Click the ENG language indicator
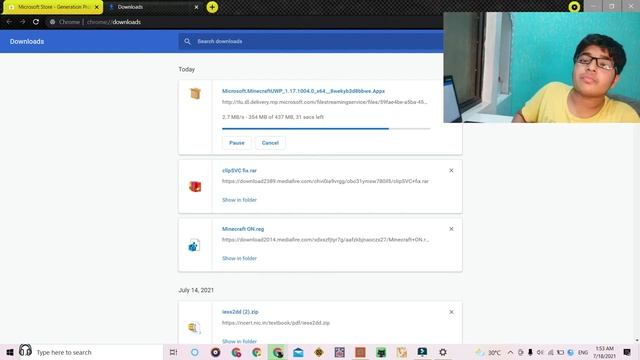The image size is (640, 360). click(x=583, y=352)
